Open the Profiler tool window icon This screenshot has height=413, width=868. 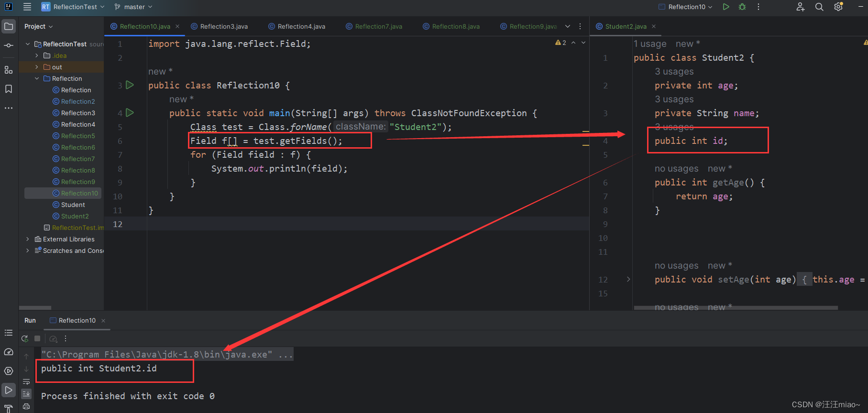pos(9,352)
